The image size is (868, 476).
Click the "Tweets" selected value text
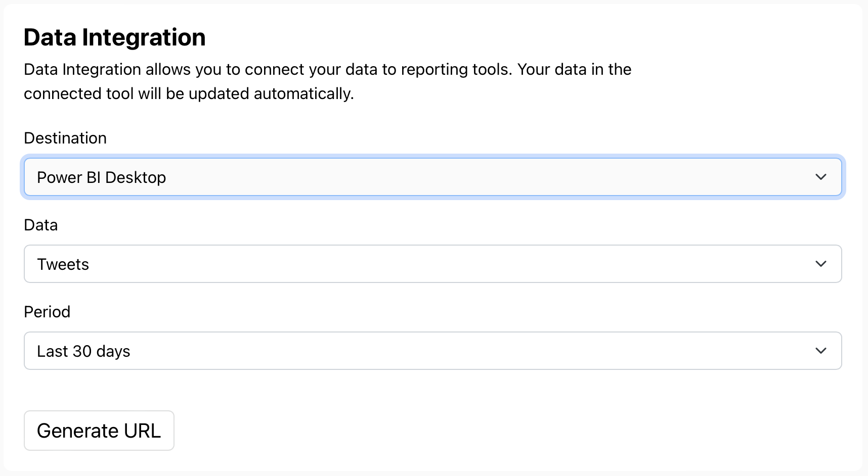click(63, 264)
